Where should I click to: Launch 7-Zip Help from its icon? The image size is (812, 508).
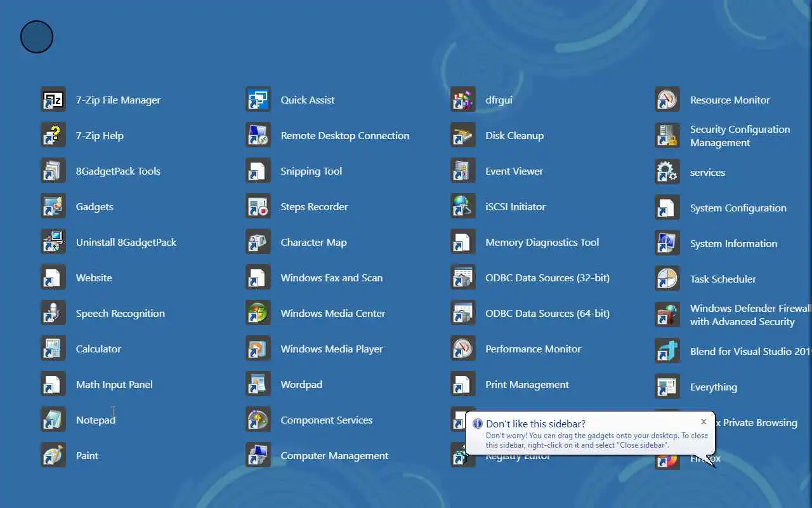coord(53,135)
